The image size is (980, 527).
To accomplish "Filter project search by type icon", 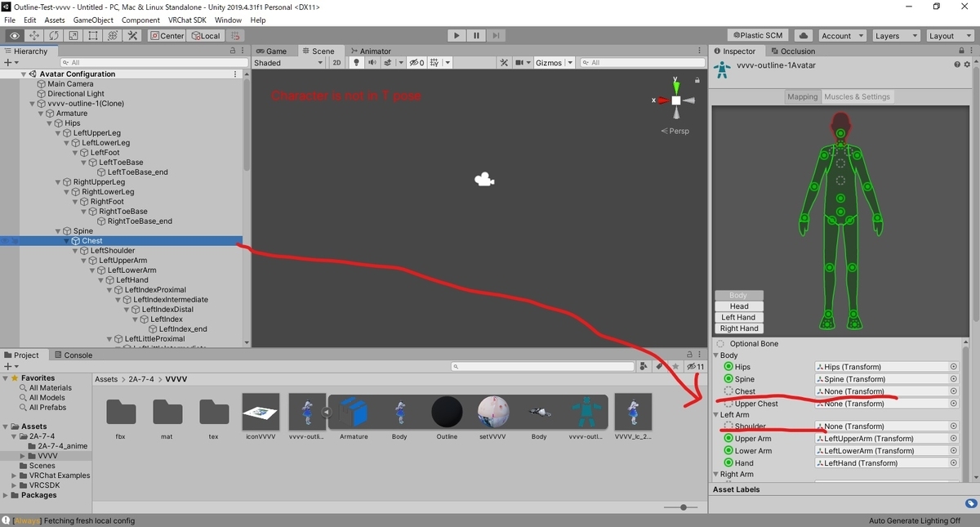I will tap(644, 367).
